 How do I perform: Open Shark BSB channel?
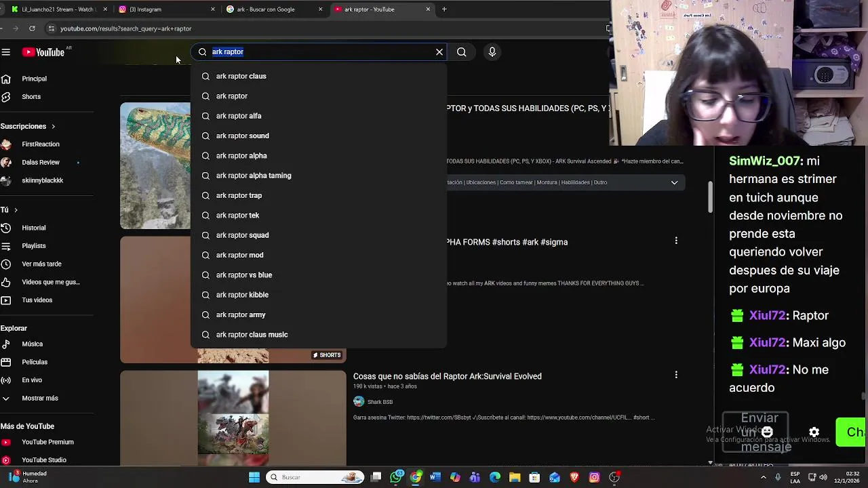coord(380,402)
